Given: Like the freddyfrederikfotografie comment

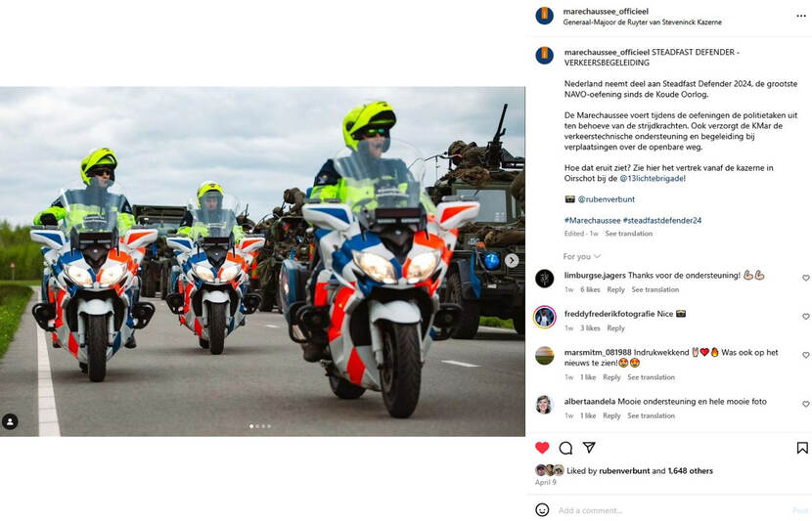Looking at the screenshot, I should point(806,316).
